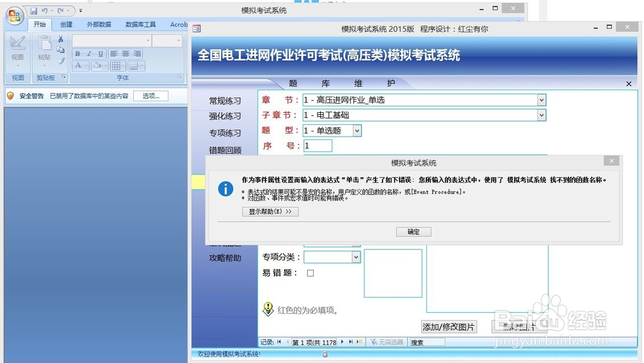Click the Format Painter brush icon

click(x=61, y=61)
